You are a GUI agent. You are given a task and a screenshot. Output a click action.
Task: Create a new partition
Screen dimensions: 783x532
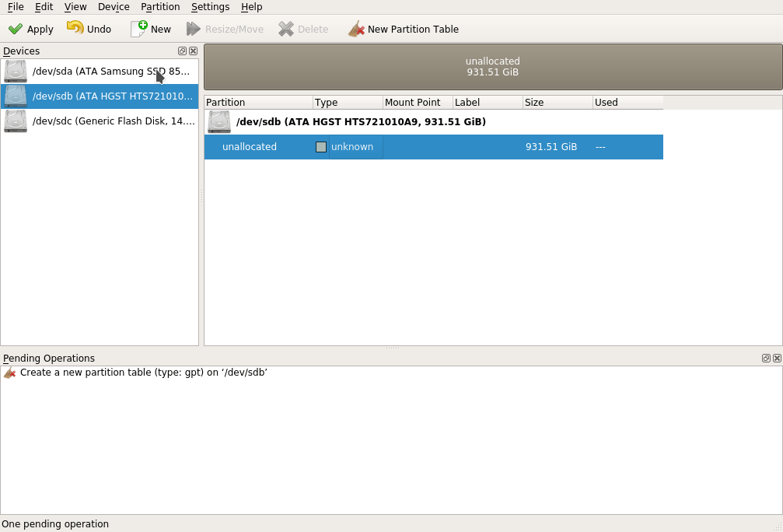click(151, 29)
